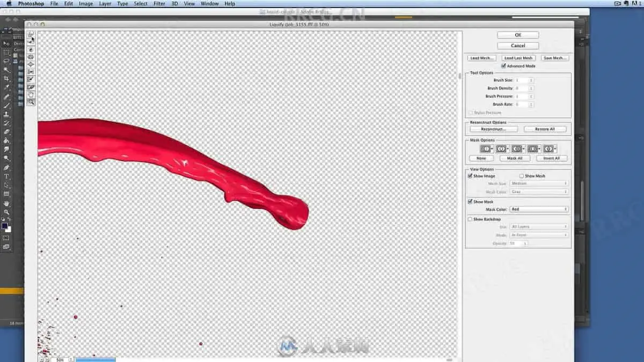Click the foreground color swatch in Photoshop toolbar
Image resolution: width=644 pixels, height=362 pixels.
click(5, 225)
